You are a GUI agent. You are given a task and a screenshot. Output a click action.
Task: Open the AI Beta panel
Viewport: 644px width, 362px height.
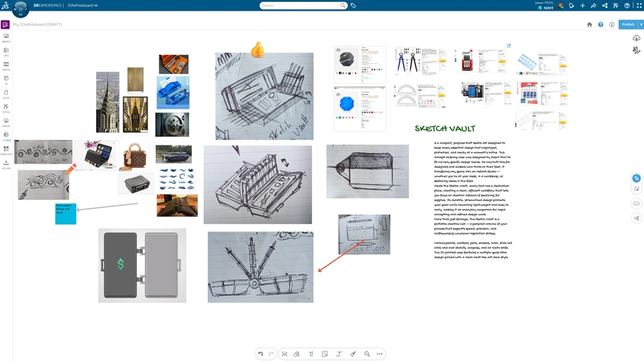6,136
